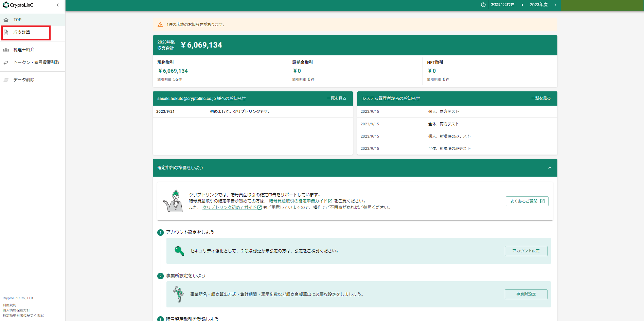644x321 pixels.
Task: Open notice 全体、新環境のみテスト
Action: pos(457,148)
